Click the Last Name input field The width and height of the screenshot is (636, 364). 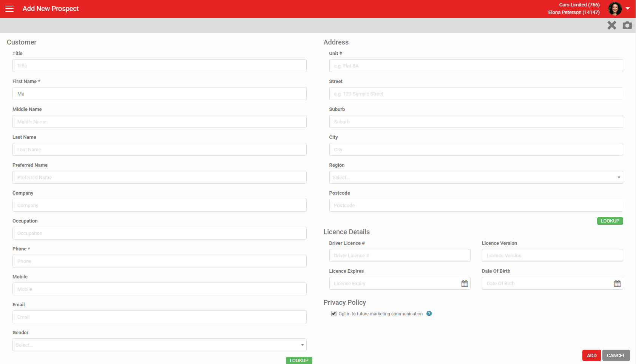[x=159, y=149]
